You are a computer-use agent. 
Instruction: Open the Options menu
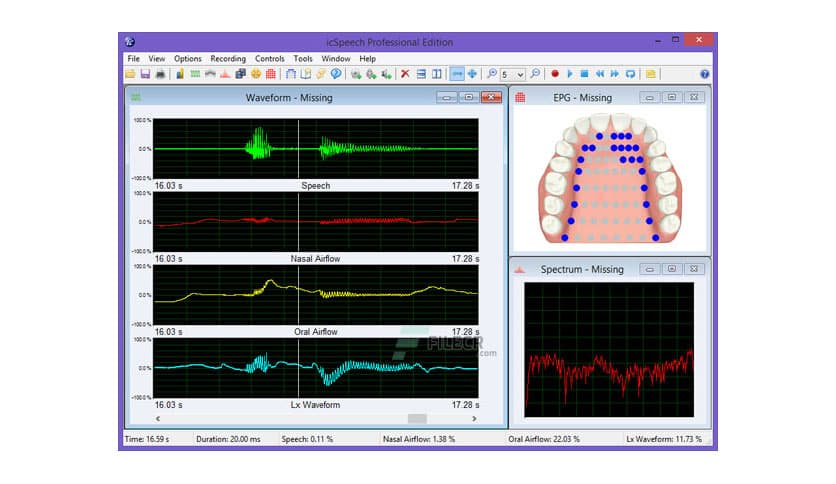[188, 59]
